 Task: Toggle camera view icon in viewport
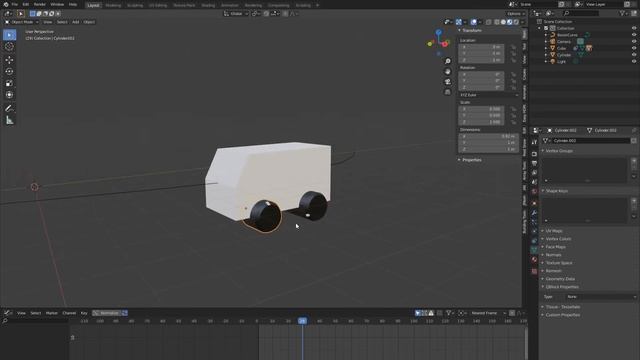(448, 82)
